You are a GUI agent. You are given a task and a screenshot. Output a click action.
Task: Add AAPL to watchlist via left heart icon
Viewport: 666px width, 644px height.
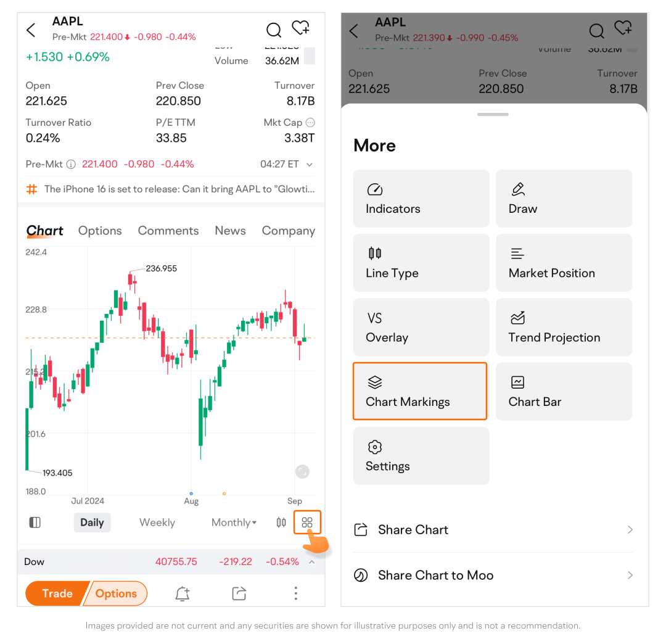pyautogui.click(x=300, y=28)
